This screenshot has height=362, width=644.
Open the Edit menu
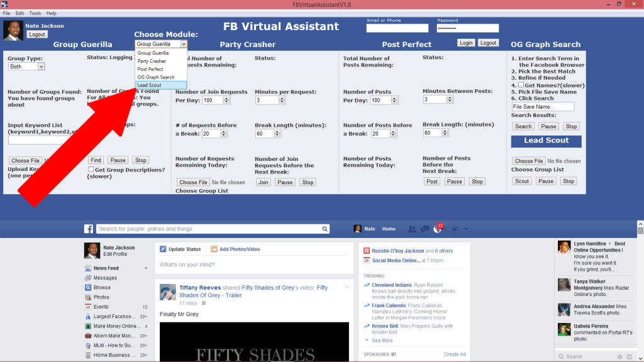point(19,13)
